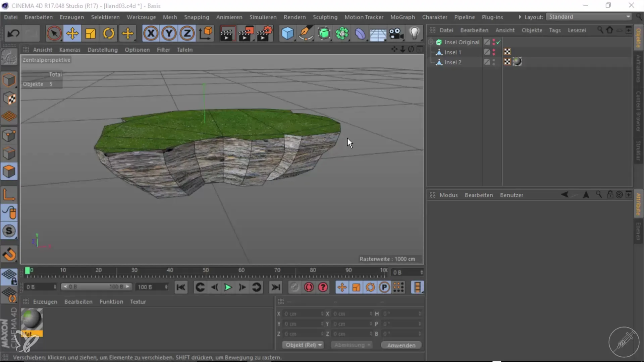
Task: Jump to end of animation
Action: point(276,287)
